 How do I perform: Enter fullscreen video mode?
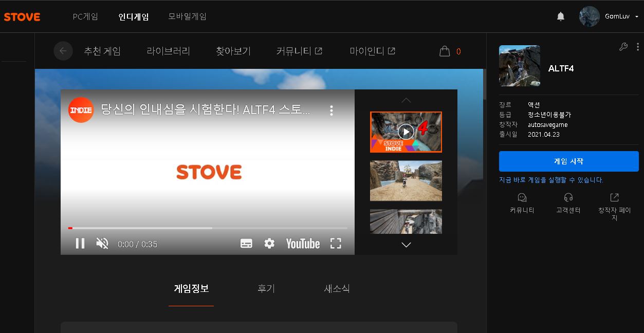coord(336,244)
